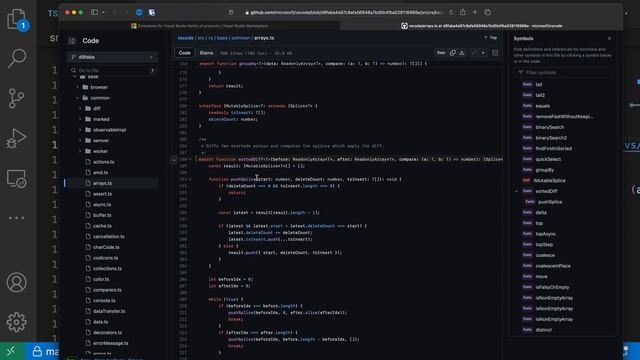This screenshot has height=360, width=640.
Task: Open common breadcrumb link
Action: coord(241,38)
